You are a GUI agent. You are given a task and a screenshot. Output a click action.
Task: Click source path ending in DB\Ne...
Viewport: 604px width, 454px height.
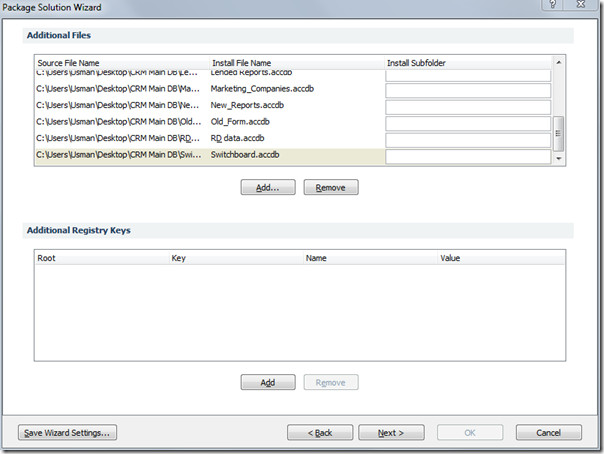tap(118, 105)
